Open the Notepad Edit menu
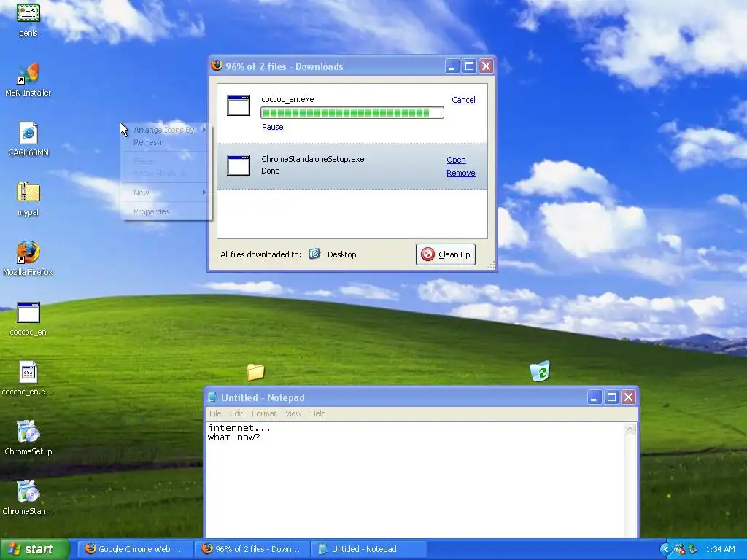 point(236,413)
